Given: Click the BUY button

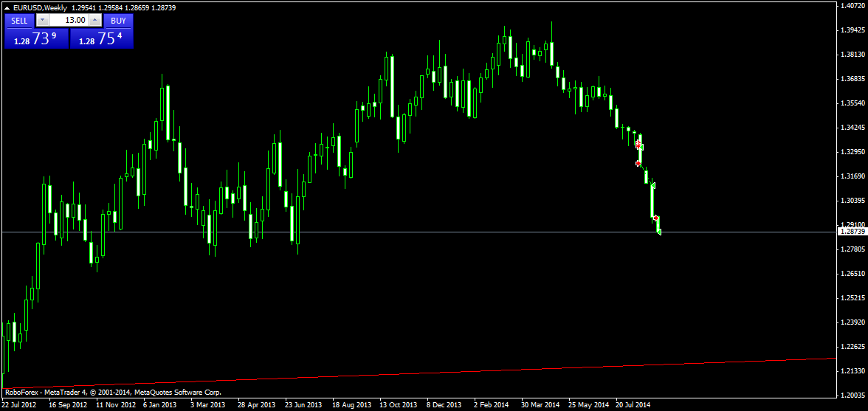Looking at the screenshot, I should [118, 21].
